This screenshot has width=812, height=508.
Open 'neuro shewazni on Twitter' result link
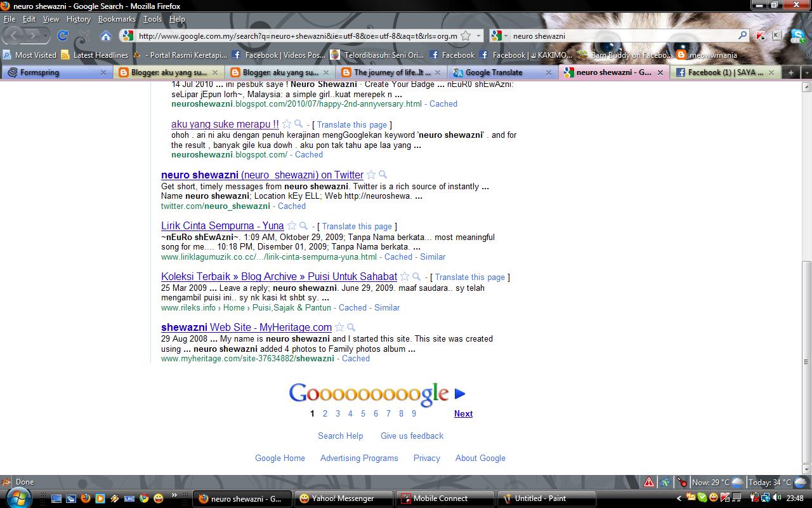pyautogui.click(x=262, y=175)
